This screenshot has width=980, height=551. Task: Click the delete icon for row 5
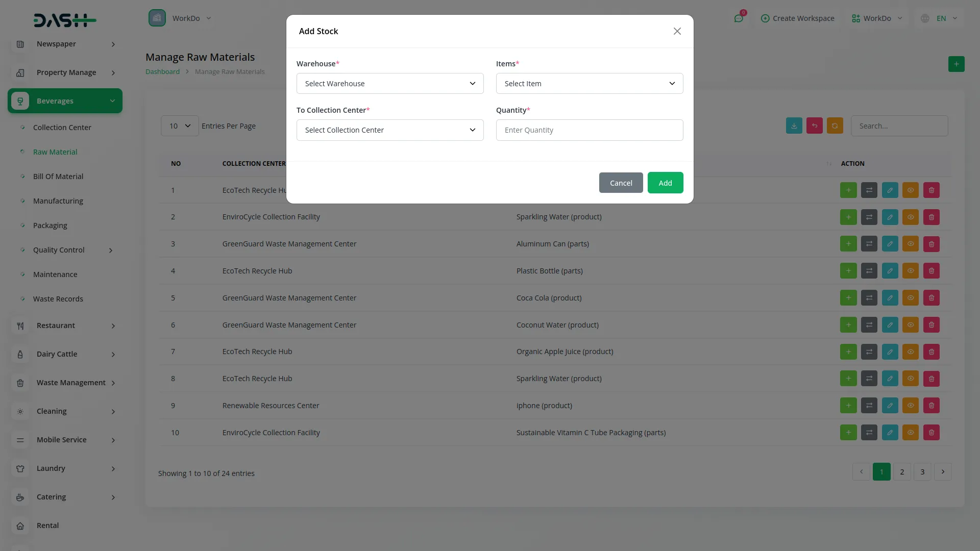point(931,298)
